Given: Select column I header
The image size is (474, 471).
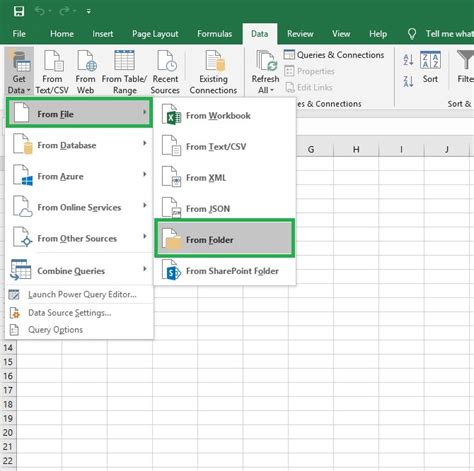Looking at the screenshot, I should click(401, 149).
